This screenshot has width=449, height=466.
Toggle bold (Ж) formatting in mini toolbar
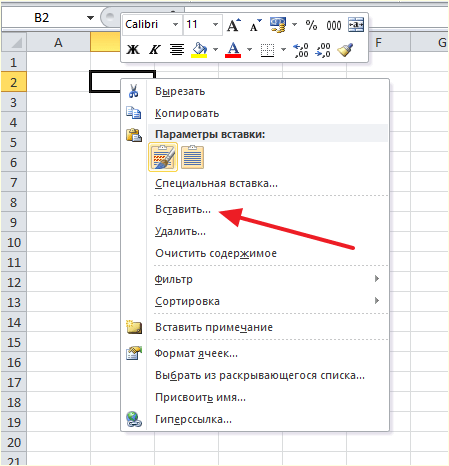[x=133, y=50]
